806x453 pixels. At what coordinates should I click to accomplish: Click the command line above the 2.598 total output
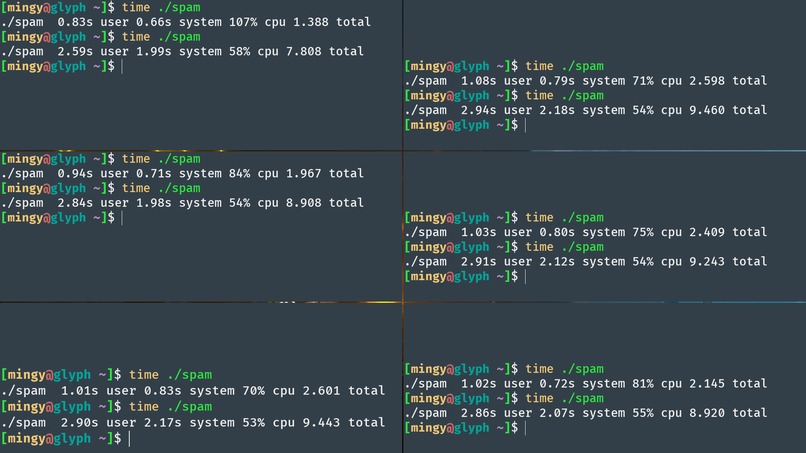click(504, 66)
